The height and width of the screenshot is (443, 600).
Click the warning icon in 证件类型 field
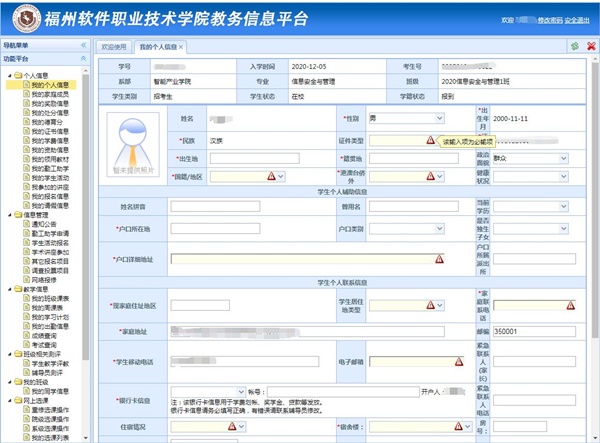(431, 141)
